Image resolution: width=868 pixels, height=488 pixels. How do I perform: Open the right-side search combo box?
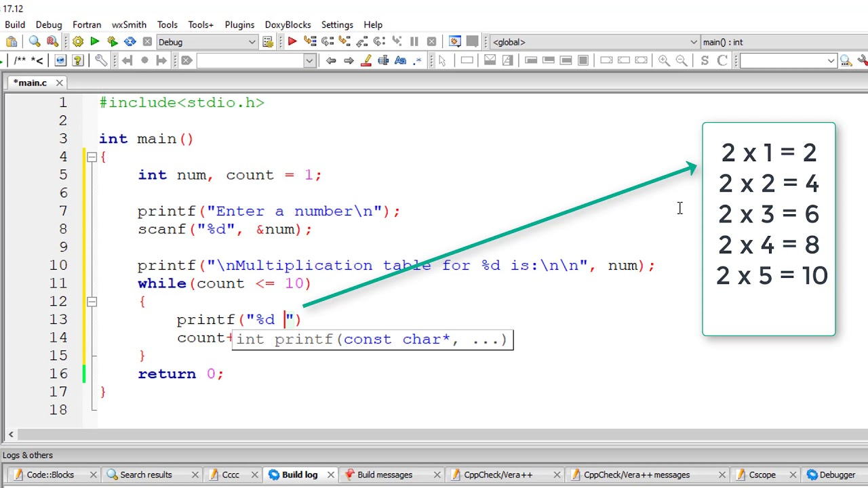click(788, 60)
